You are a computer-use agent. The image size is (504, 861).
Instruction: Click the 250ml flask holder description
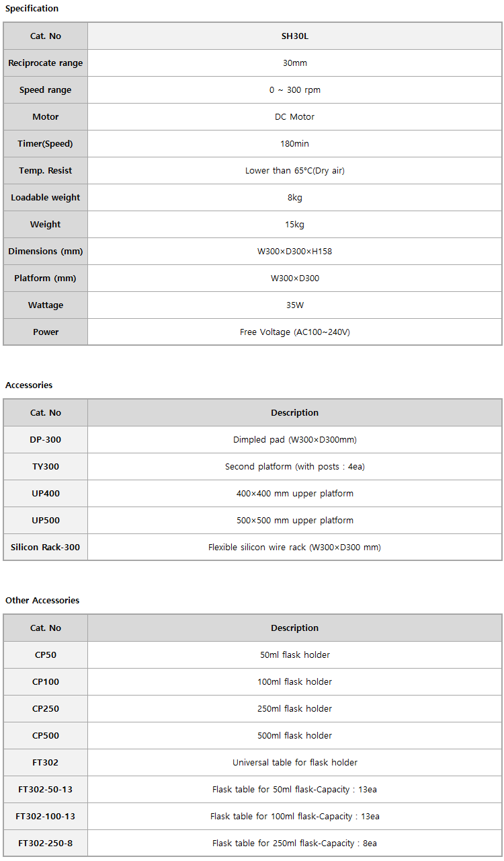[294, 709]
